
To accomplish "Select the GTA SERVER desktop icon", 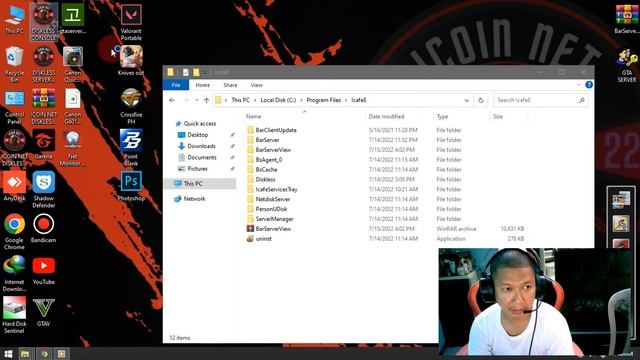I will click(x=627, y=65).
